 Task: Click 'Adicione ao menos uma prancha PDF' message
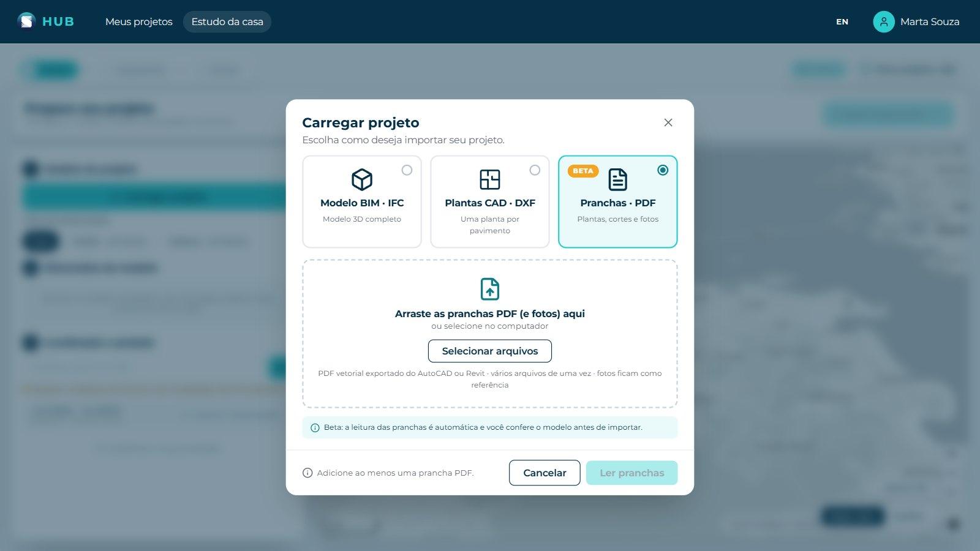tap(395, 473)
